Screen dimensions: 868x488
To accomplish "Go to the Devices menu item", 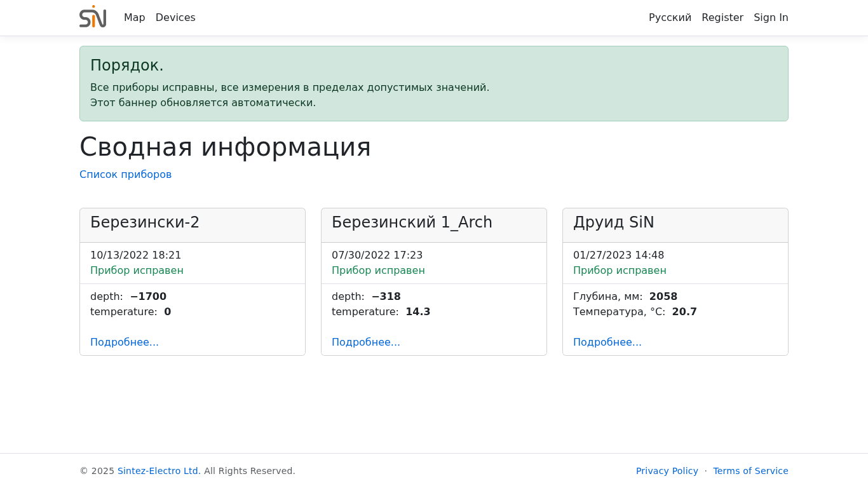I will [x=175, y=18].
